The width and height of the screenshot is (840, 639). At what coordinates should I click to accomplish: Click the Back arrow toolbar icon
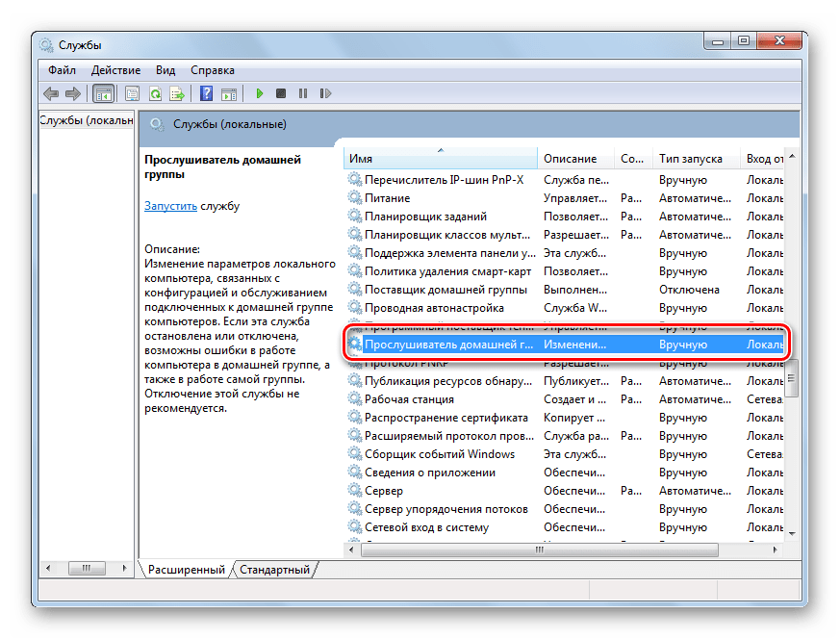tap(51, 93)
